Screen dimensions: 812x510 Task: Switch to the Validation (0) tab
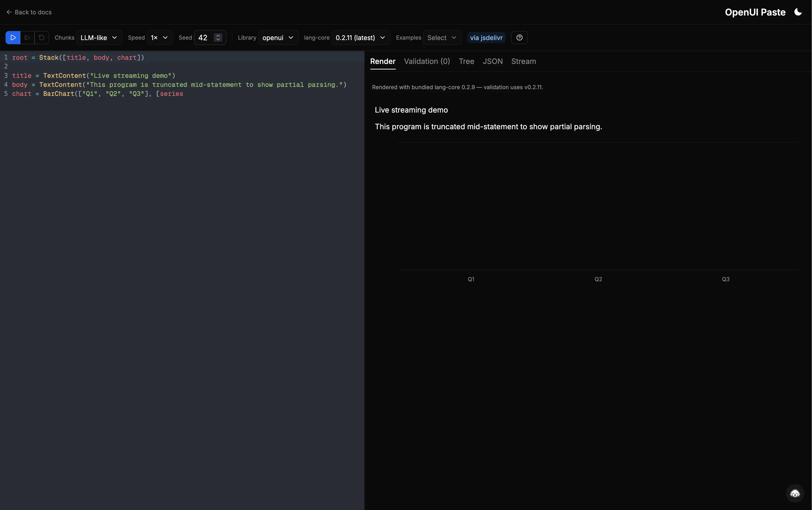pos(427,61)
